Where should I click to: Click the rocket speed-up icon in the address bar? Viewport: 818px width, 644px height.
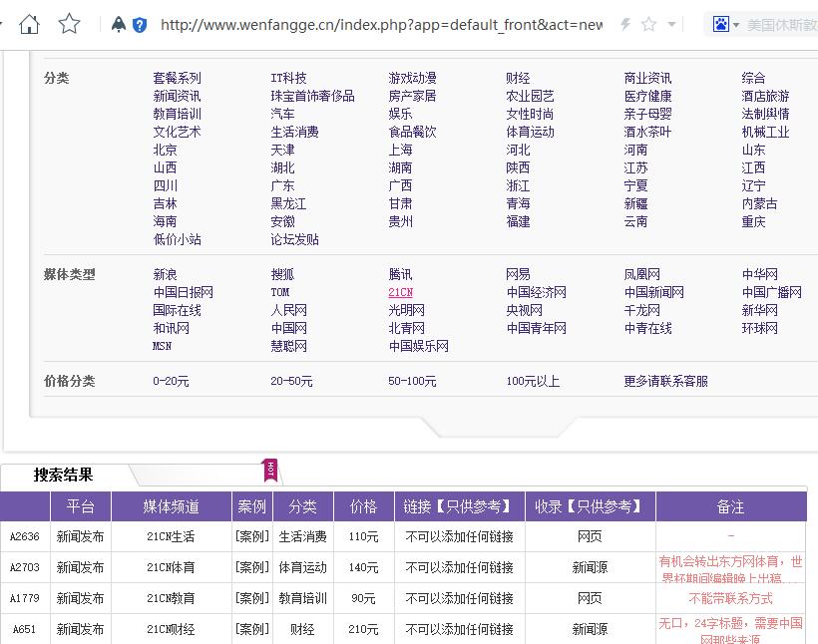119,24
